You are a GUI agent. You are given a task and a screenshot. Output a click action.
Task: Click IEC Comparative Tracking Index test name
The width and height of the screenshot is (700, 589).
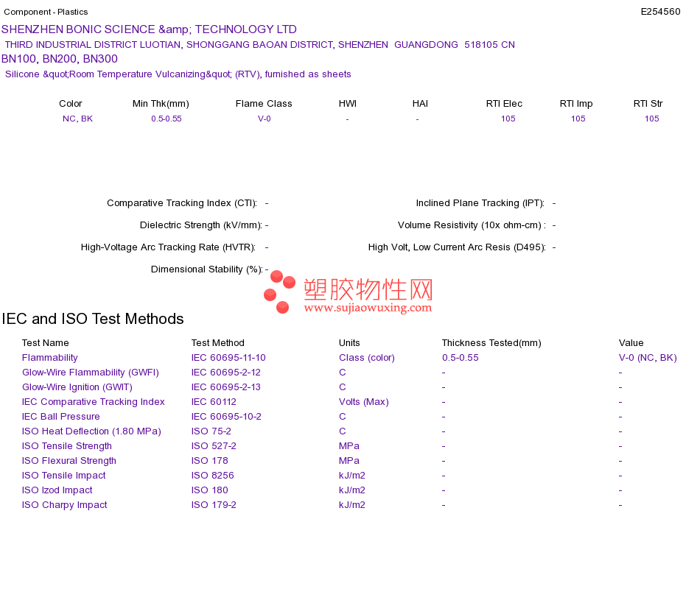94,401
